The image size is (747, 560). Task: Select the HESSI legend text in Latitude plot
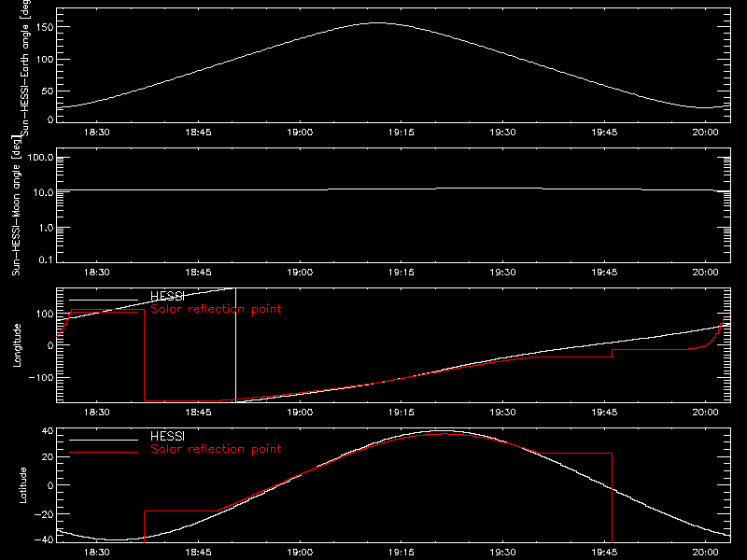(167, 436)
